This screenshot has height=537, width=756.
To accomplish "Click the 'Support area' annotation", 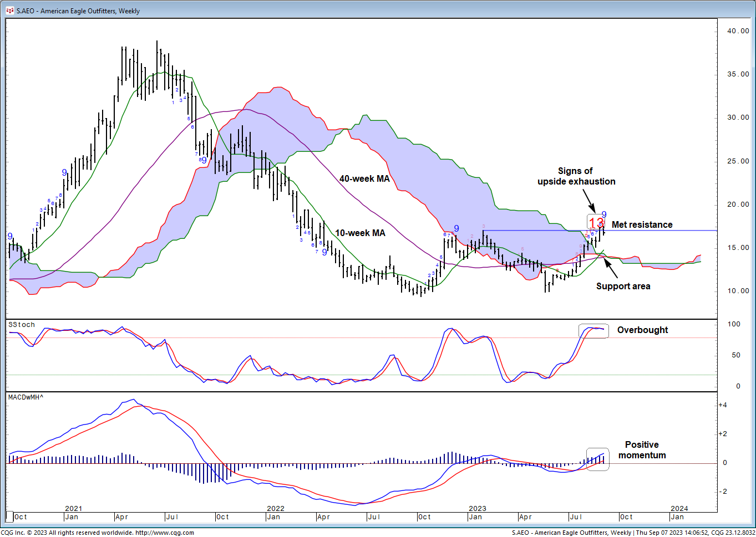I will pyautogui.click(x=623, y=286).
